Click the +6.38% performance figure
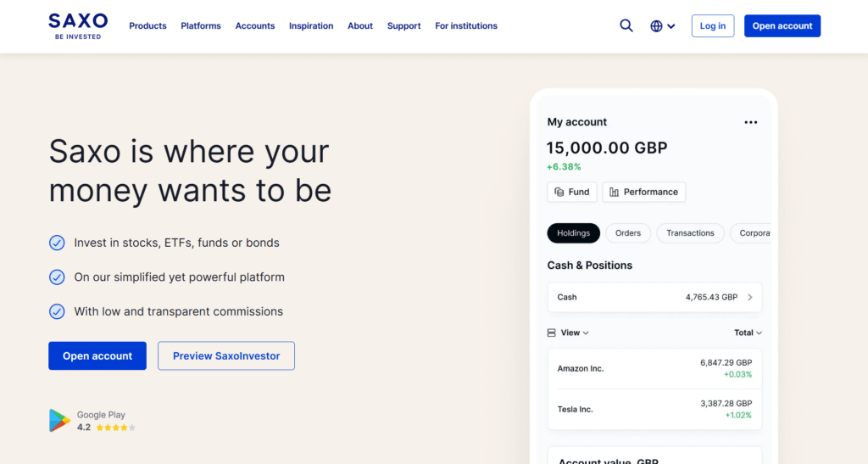This screenshot has height=464, width=868. coord(564,166)
